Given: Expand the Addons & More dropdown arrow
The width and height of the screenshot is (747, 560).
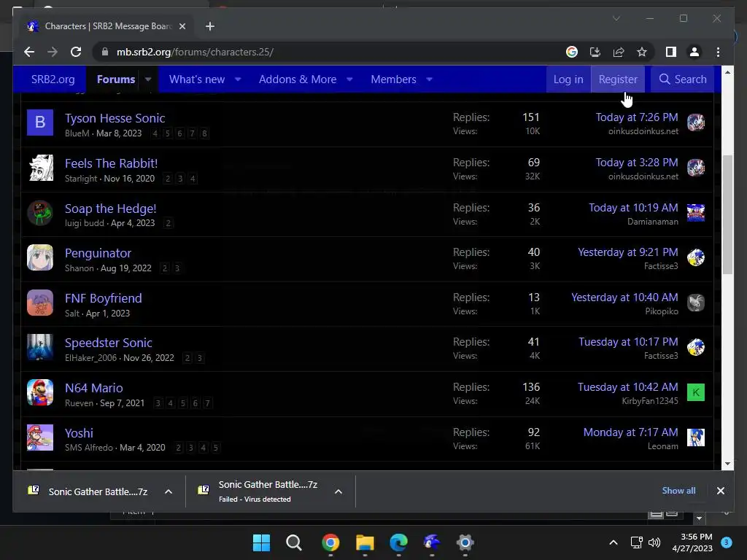Looking at the screenshot, I should click(x=349, y=79).
